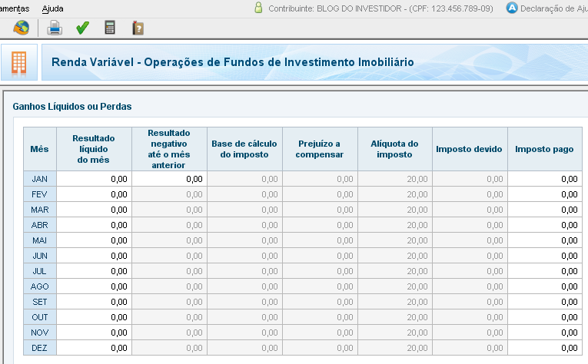
Task: Click the printer icon to print declaration
Action: tap(55, 28)
